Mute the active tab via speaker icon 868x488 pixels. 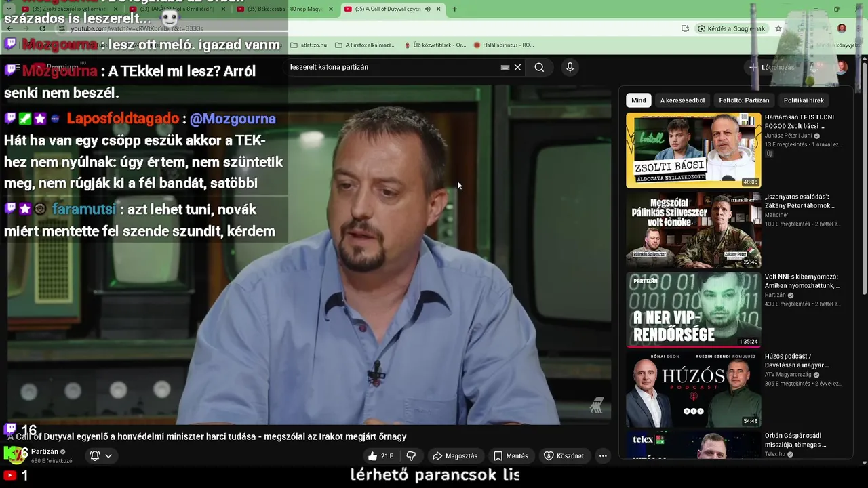click(x=427, y=9)
